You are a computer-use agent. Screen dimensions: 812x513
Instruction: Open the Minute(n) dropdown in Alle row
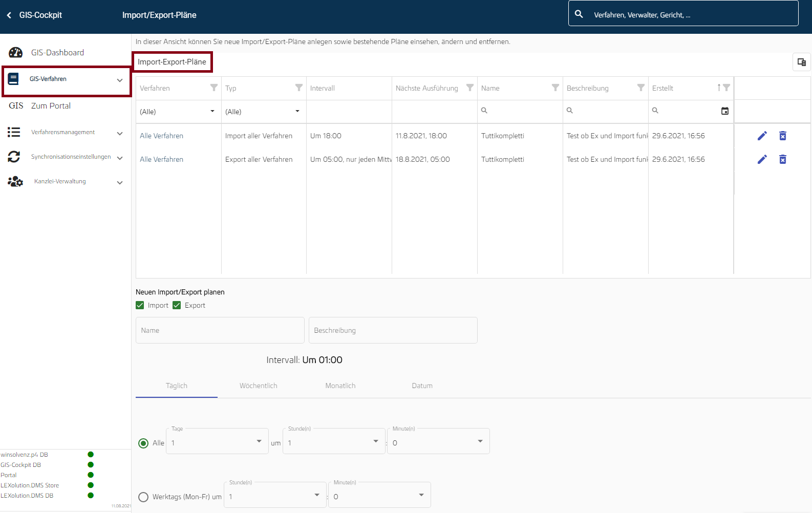click(x=438, y=441)
